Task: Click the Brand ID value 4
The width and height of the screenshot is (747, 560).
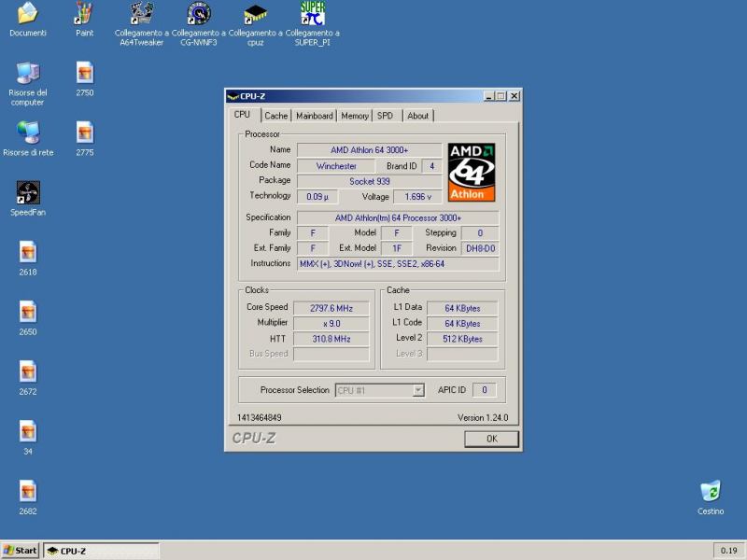Action: point(431,166)
